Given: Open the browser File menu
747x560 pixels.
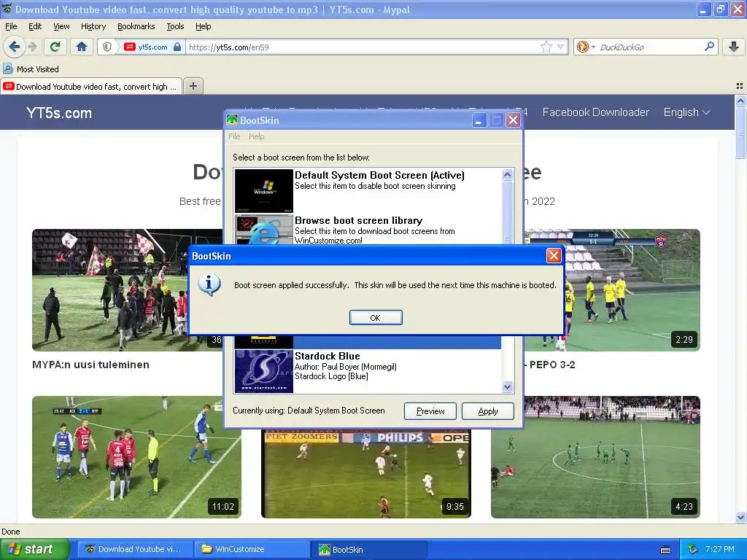Looking at the screenshot, I should [x=11, y=26].
